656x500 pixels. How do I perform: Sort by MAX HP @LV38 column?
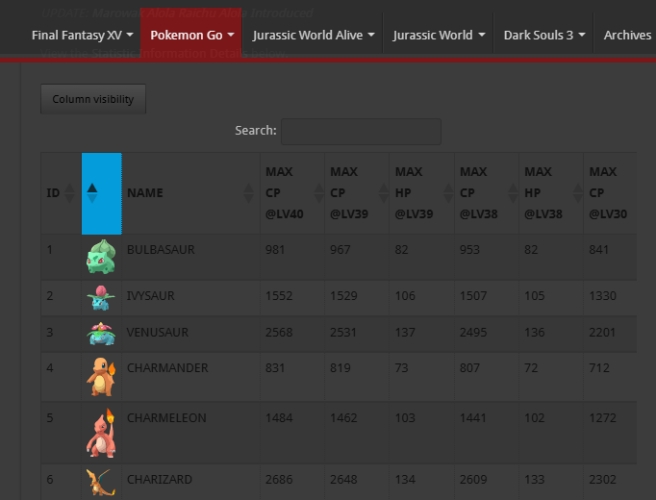pyautogui.click(x=551, y=193)
